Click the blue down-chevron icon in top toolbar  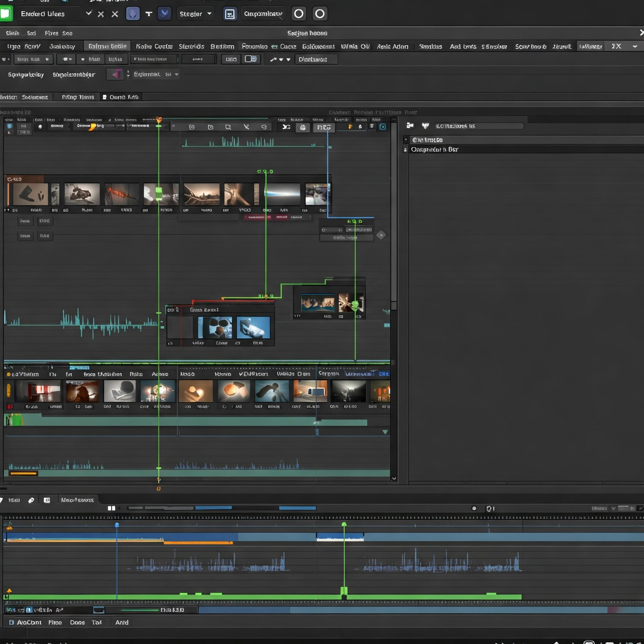coord(164,14)
